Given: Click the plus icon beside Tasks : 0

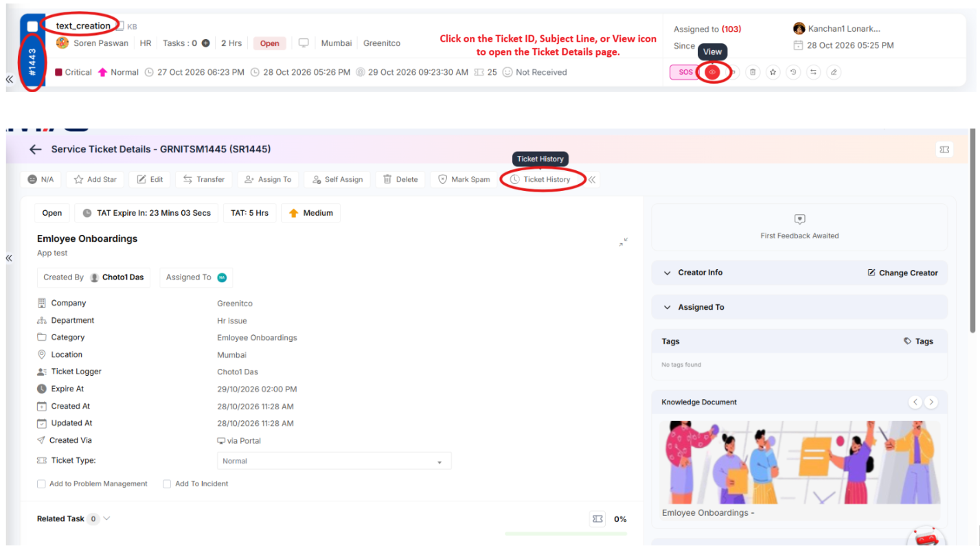Looking at the screenshot, I should point(205,43).
